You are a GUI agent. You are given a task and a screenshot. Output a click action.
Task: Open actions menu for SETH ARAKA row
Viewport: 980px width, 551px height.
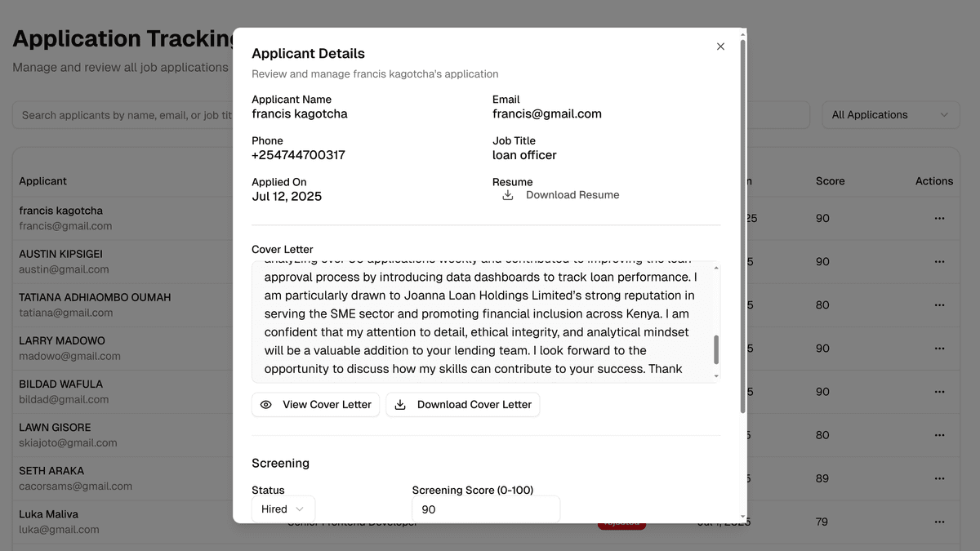tap(939, 478)
